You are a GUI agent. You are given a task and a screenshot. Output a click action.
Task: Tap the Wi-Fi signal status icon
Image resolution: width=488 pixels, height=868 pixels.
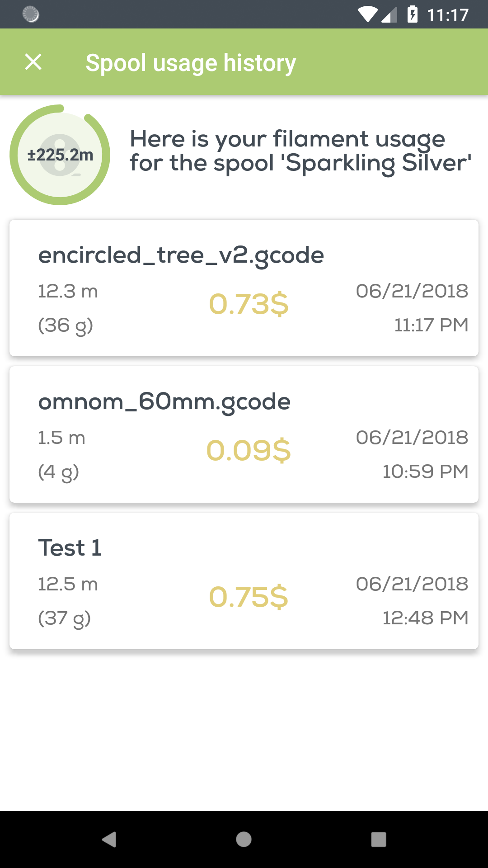tap(367, 14)
